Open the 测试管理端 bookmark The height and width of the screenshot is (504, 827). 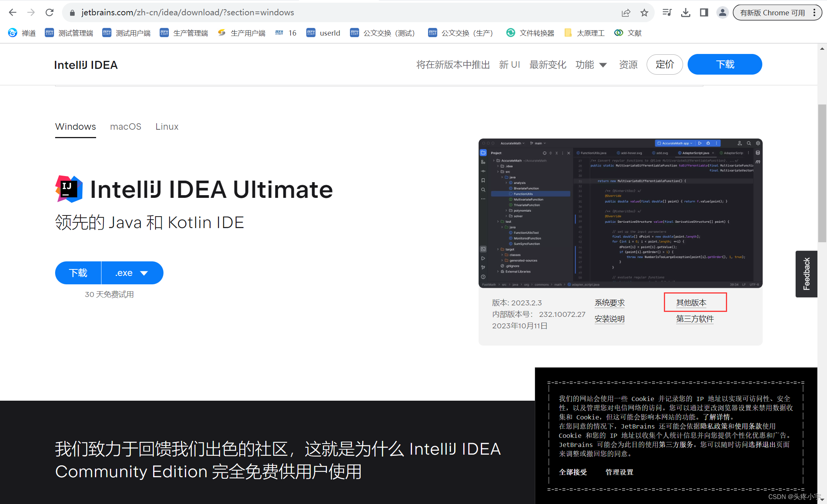click(x=69, y=33)
